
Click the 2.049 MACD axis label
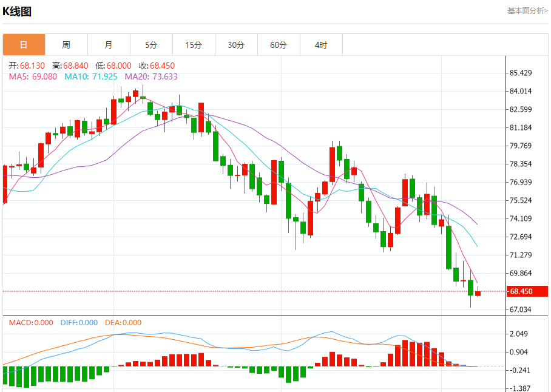(519, 334)
